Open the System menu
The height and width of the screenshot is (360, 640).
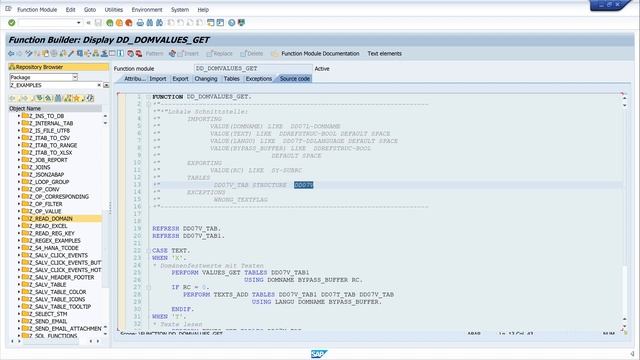click(180, 9)
